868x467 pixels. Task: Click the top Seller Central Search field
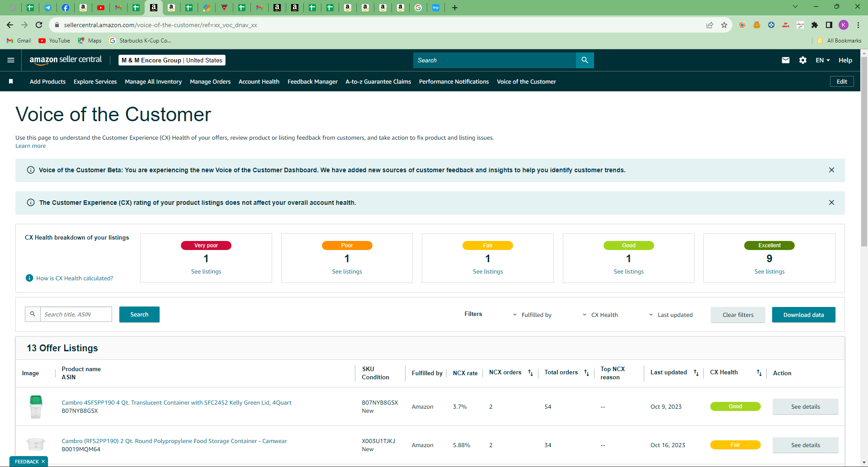tap(495, 60)
